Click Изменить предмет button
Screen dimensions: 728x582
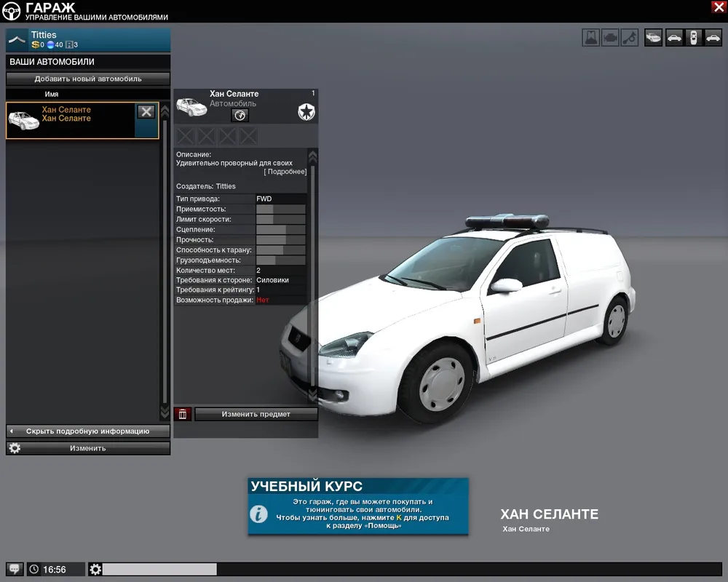[256, 414]
